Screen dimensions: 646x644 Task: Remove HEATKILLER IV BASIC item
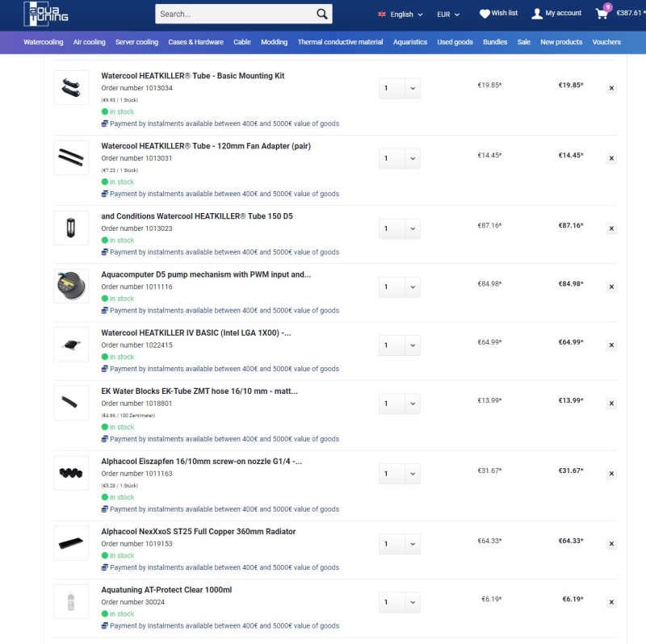611,345
